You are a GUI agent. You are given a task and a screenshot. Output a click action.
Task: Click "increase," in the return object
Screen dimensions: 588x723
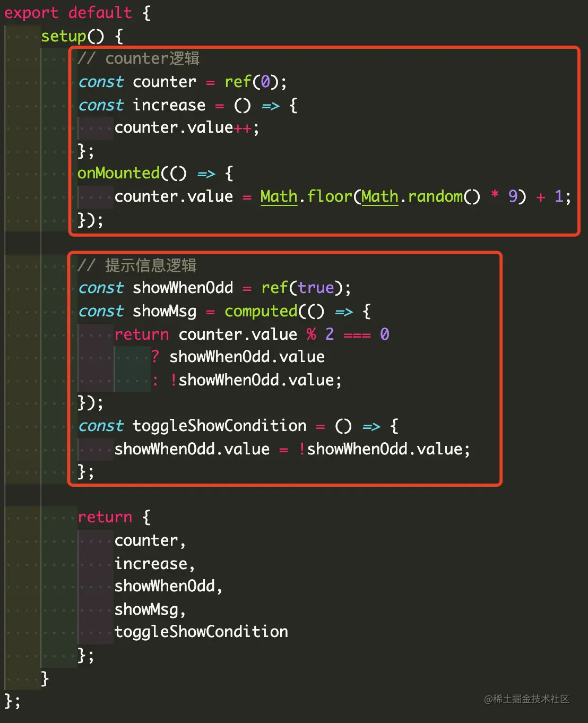tap(155, 563)
